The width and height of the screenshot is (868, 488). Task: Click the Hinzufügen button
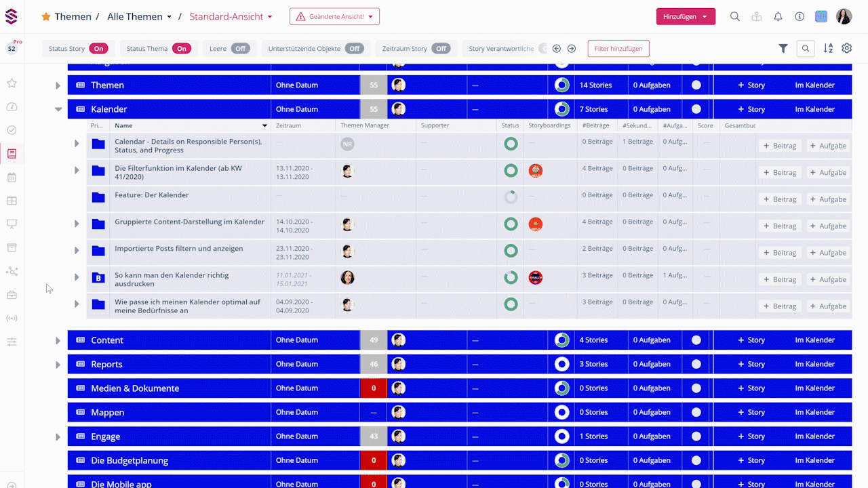[685, 17]
